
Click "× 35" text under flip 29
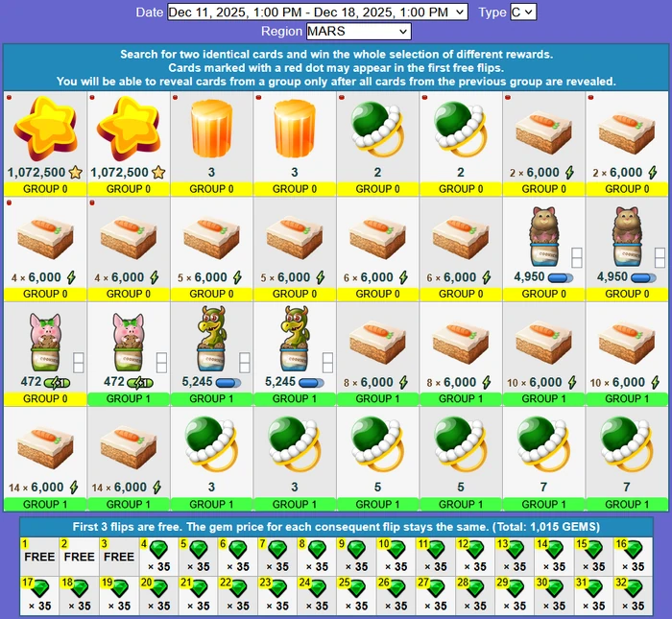pos(515,606)
